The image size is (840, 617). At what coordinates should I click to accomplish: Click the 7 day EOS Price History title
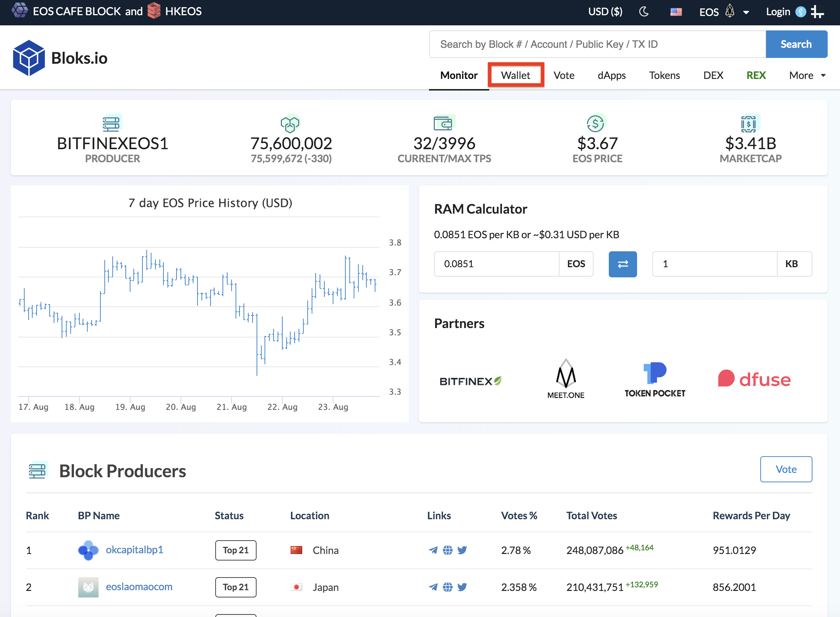(210, 203)
